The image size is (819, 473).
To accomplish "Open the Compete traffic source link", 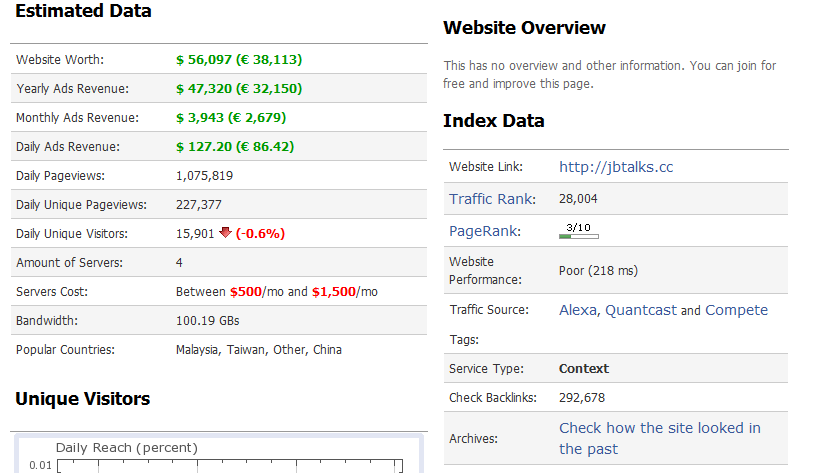I will (736, 310).
